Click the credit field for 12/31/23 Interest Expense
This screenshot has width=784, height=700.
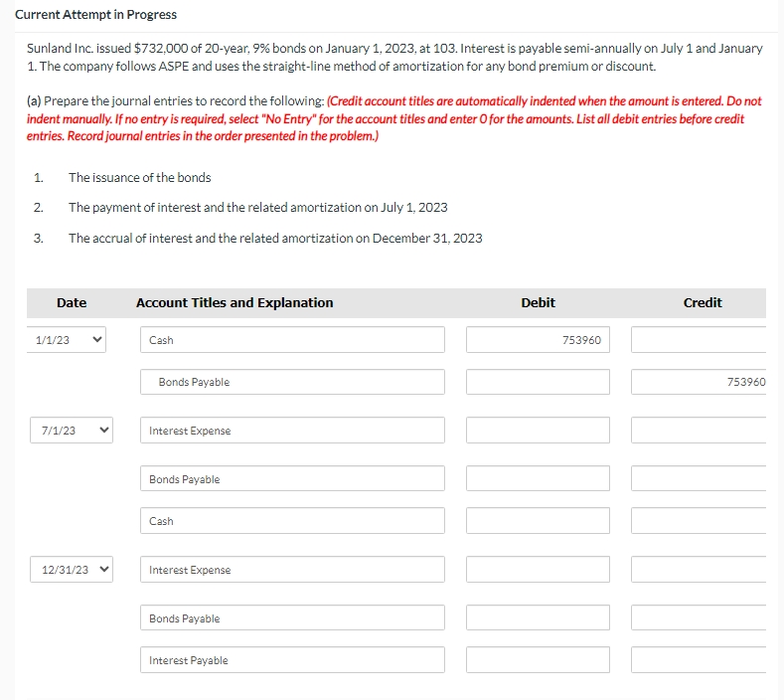pyautogui.click(x=699, y=570)
